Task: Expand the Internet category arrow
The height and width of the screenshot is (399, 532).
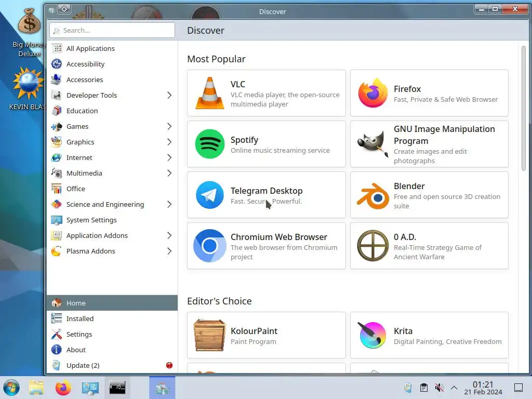Action: click(169, 158)
